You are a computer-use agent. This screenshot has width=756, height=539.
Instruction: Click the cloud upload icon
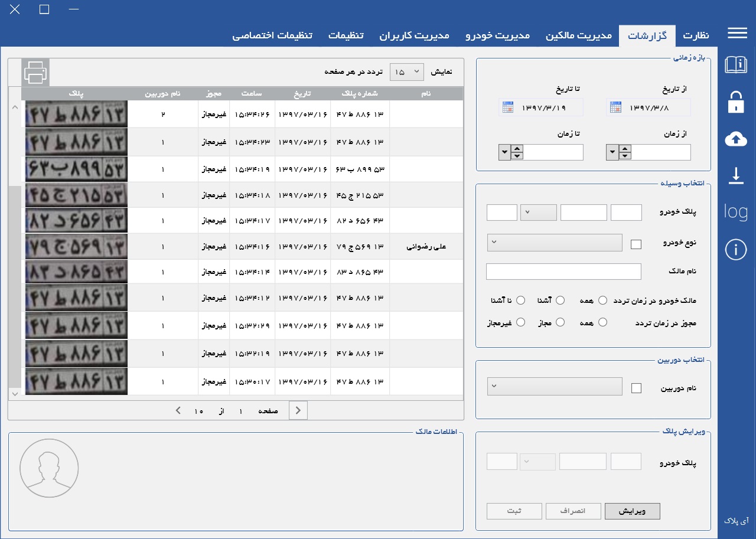pos(736,139)
